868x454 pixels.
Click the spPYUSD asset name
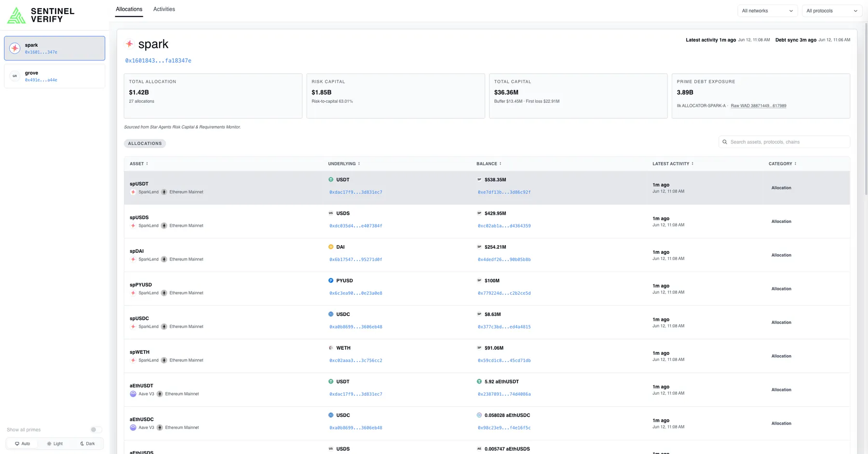point(141,285)
